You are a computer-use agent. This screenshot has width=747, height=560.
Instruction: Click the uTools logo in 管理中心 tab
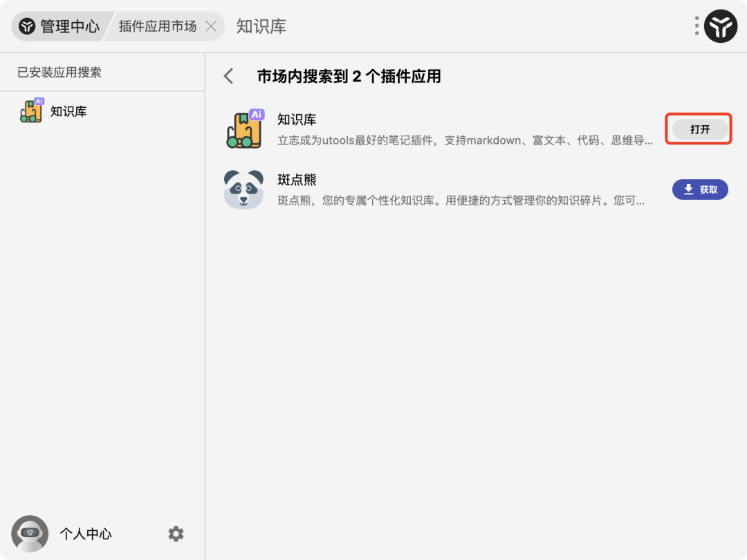click(x=27, y=26)
